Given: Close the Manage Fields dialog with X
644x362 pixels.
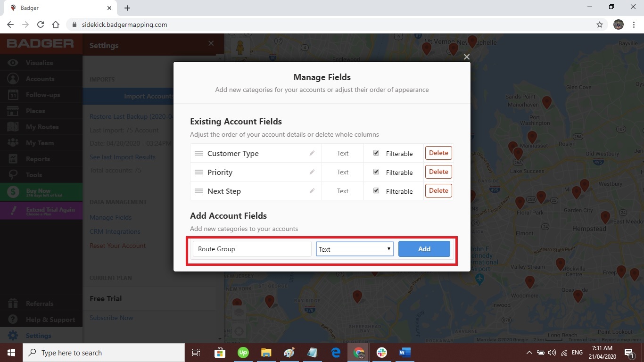Looking at the screenshot, I should click(x=466, y=57).
